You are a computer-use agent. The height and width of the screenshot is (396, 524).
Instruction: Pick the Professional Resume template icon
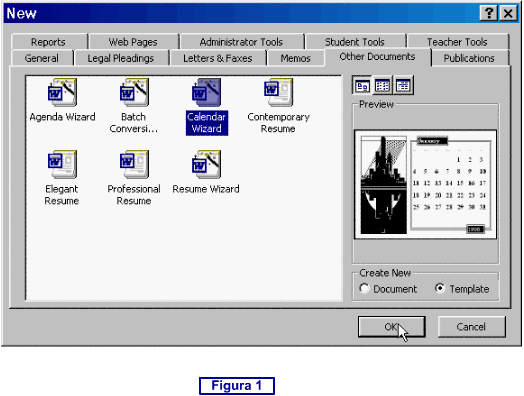(134, 164)
